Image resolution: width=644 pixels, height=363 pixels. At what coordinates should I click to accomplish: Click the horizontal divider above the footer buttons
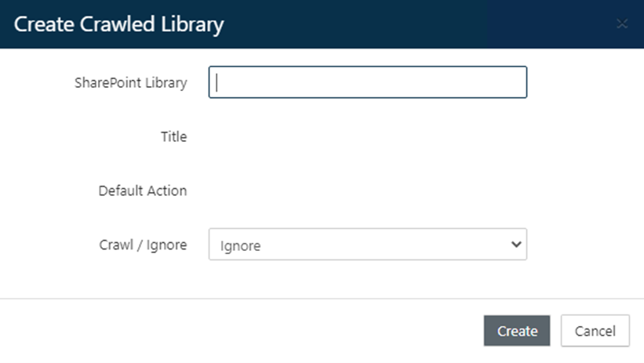tap(322, 299)
